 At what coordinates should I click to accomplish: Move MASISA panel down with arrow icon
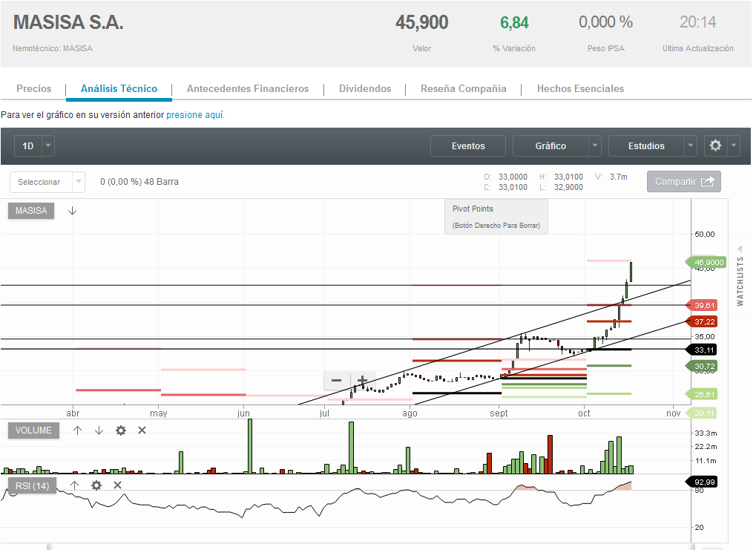(72, 211)
